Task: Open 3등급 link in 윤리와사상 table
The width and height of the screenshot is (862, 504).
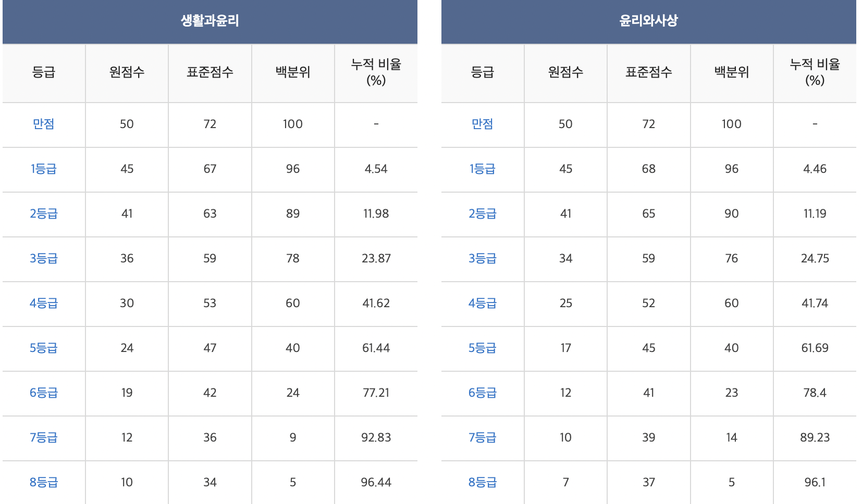Action: click(x=483, y=258)
